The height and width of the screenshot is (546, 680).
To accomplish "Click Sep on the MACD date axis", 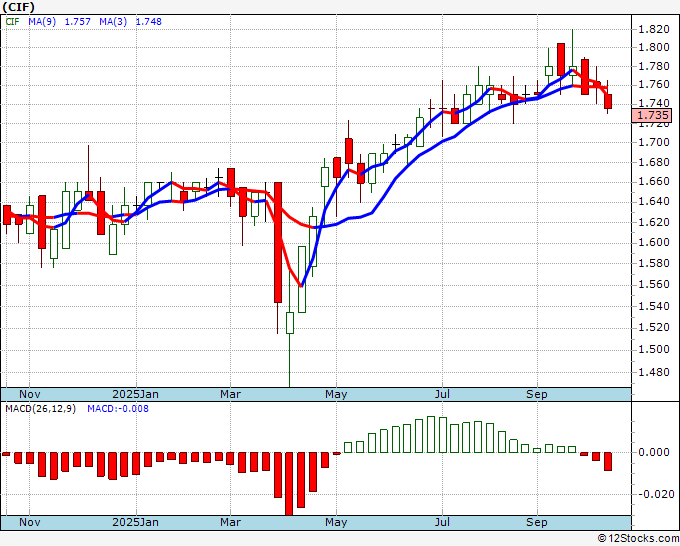I will pyautogui.click(x=537, y=522).
